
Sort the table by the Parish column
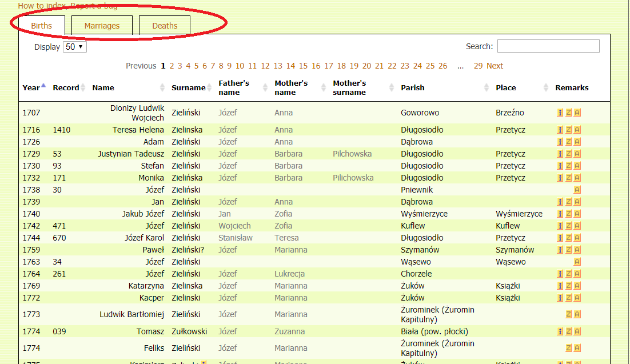[x=412, y=87]
